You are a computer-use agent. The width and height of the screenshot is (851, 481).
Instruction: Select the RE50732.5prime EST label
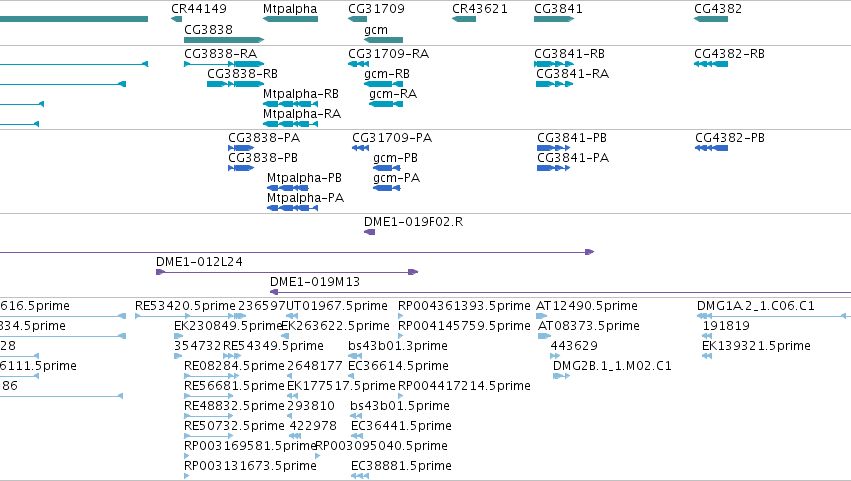pyautogui.click(x=234, y=427)
